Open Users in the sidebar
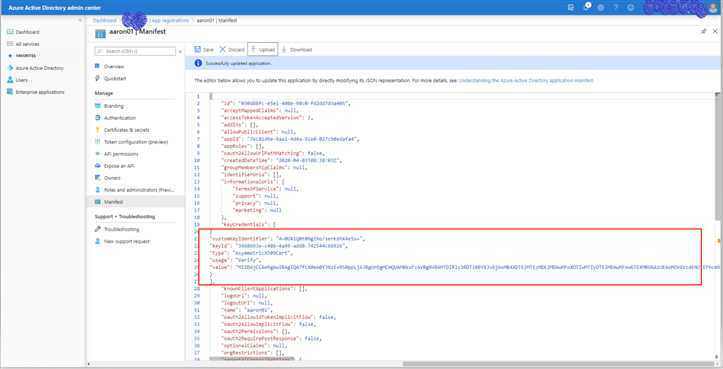Image resolution: width=723 pixels, height=369 pixels. tap(18, 80)
